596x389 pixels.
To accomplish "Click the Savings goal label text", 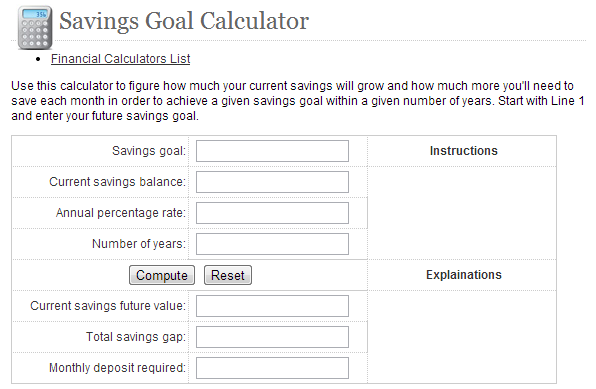I will point(149,151).
